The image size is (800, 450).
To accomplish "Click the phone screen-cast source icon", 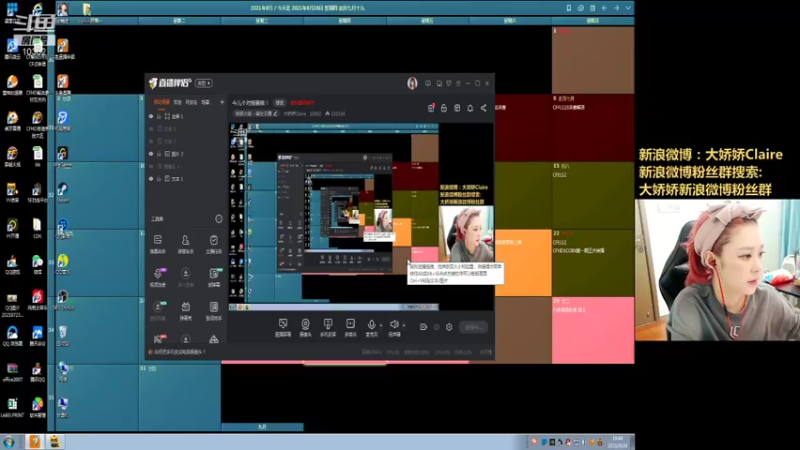I will [x=328, y=328].
